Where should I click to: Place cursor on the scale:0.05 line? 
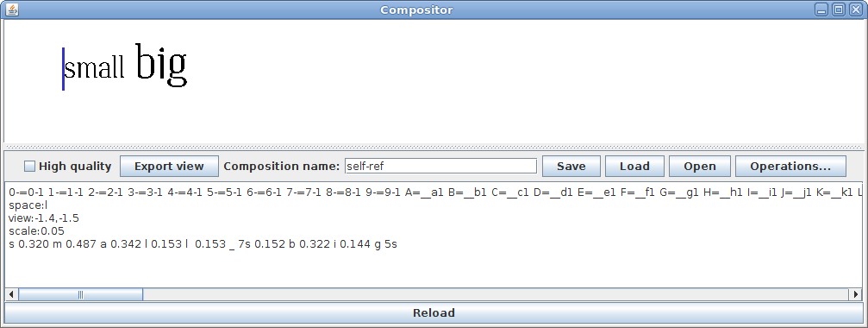click(36, 231)
